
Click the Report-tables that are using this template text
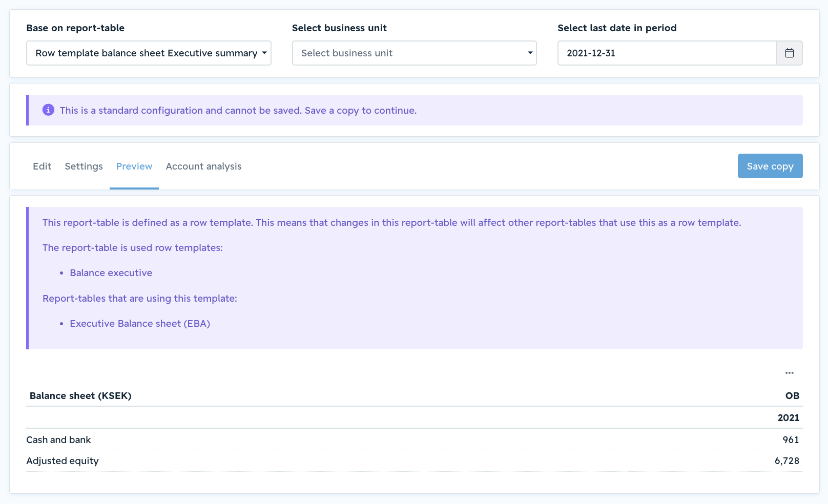[x=140, y=299]
